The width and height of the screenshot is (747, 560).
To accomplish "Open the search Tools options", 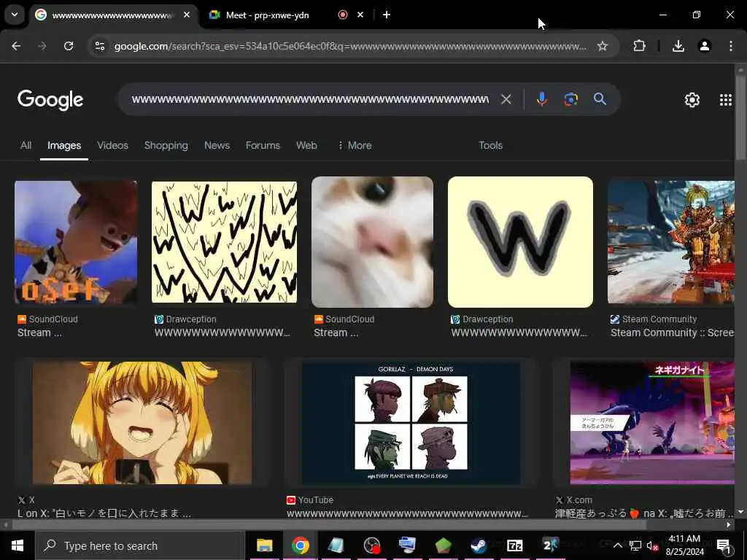I will click(x=490, y=145).
